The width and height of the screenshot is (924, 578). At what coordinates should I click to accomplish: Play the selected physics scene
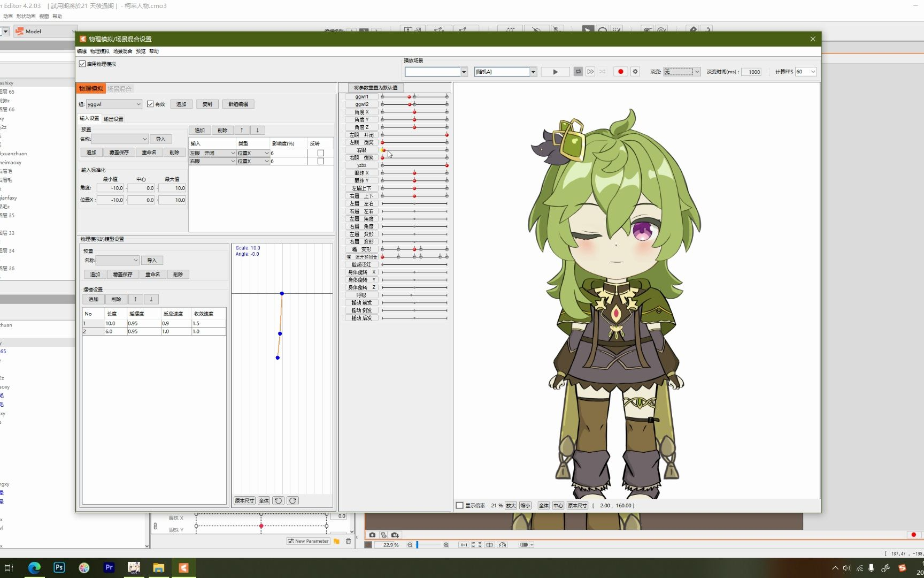point(555,72)
